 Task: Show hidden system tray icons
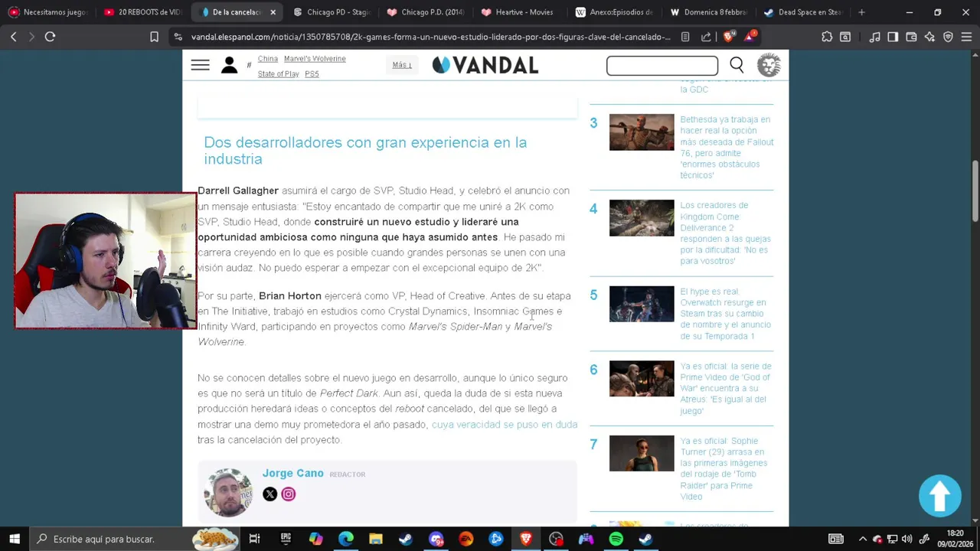tap(863, 539)
